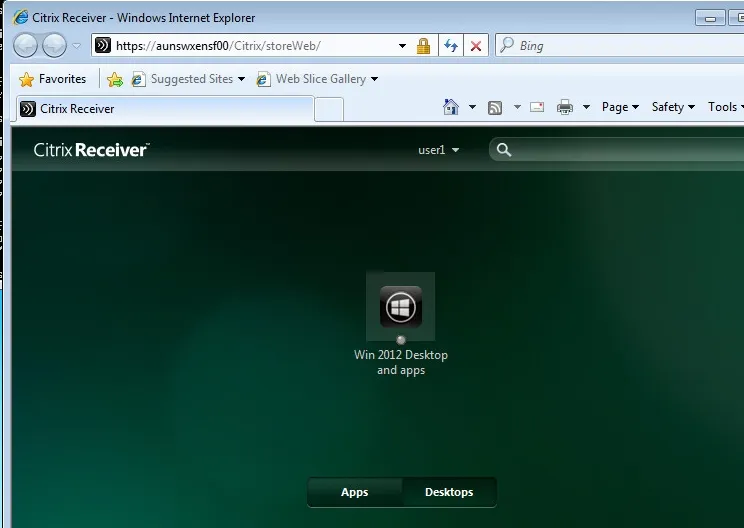Click the Citrix site favicon in address bar
The height and width of the screenshot is (528, 744).
click(x=103, y=46)
